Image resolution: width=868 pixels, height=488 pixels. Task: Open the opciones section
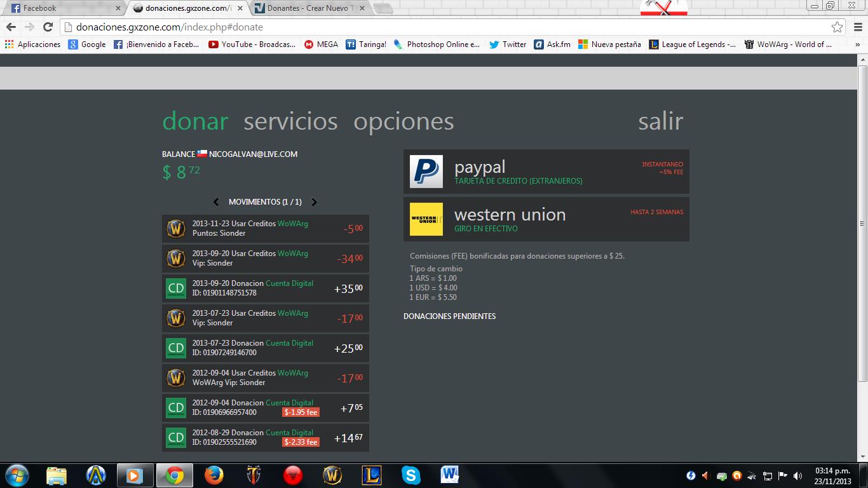pyautogui.click(x=403, y=121)
